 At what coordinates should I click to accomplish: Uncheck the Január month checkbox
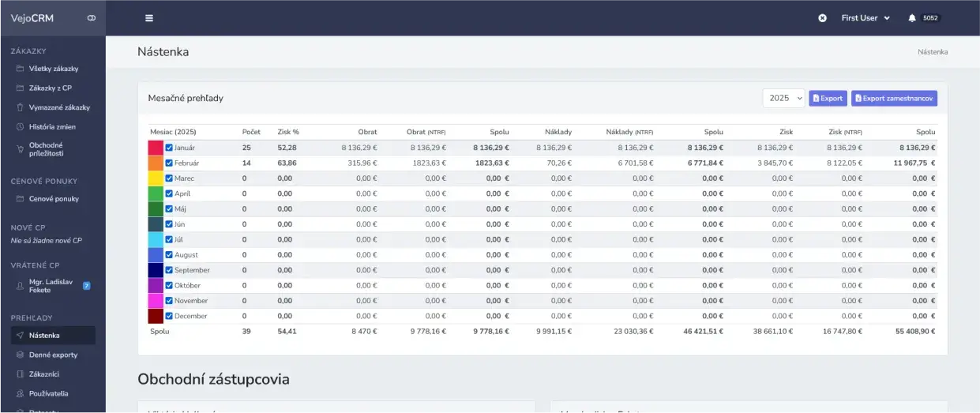[169, 148]
